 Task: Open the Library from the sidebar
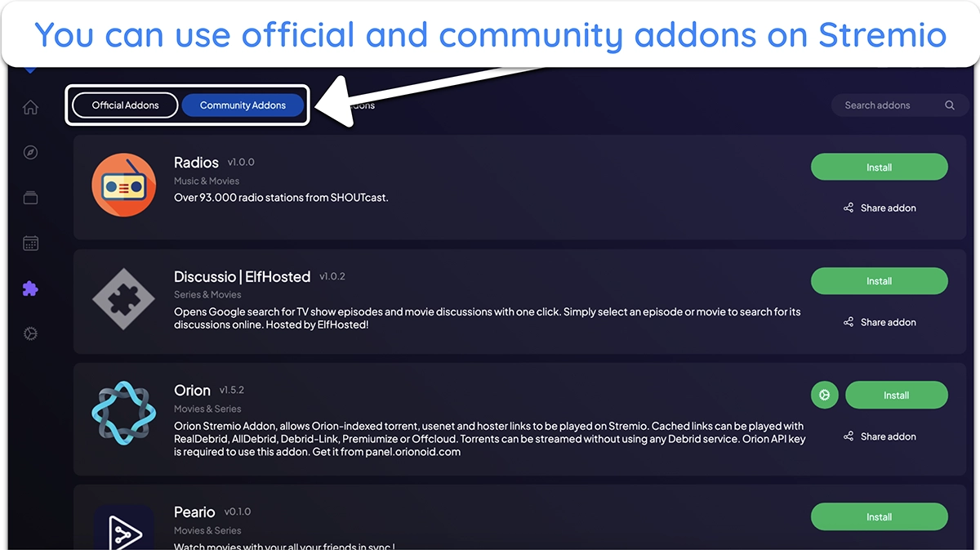[30, 197]
